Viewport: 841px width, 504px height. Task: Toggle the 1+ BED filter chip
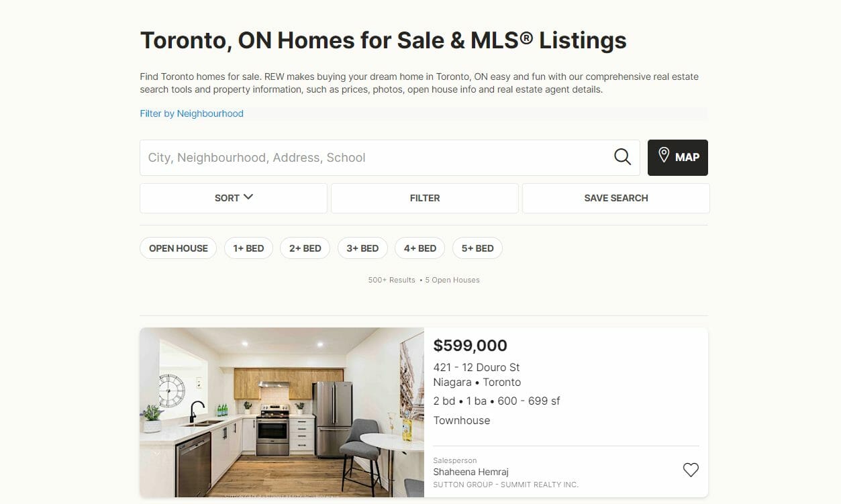pyautogui.click(x=248, y=248)
